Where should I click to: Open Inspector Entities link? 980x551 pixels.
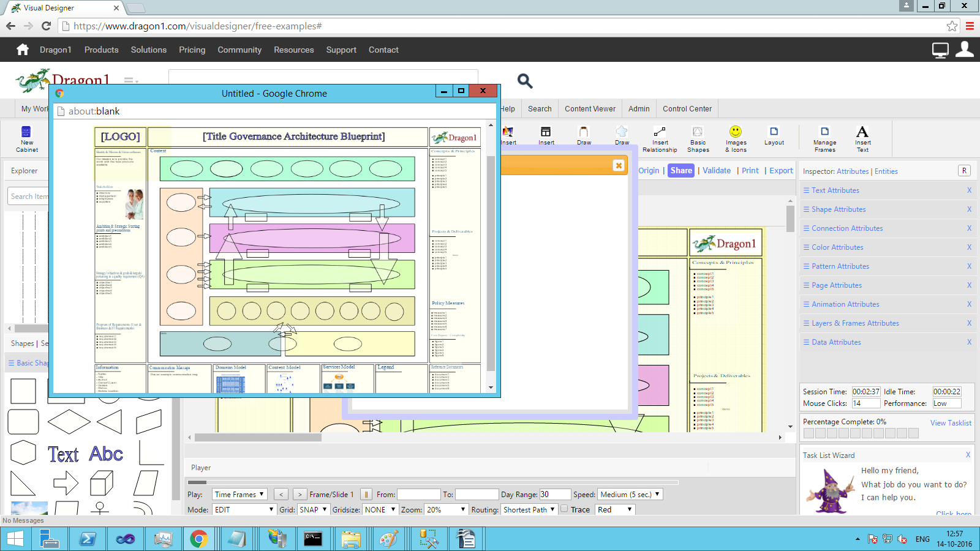click(x=886, y=171)
